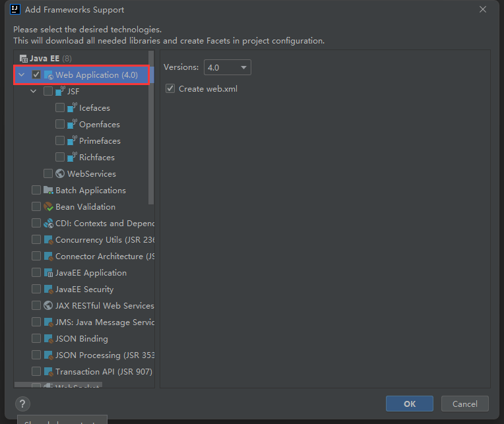
Task: Select the Batch Applications label
Action: point(90,191)
